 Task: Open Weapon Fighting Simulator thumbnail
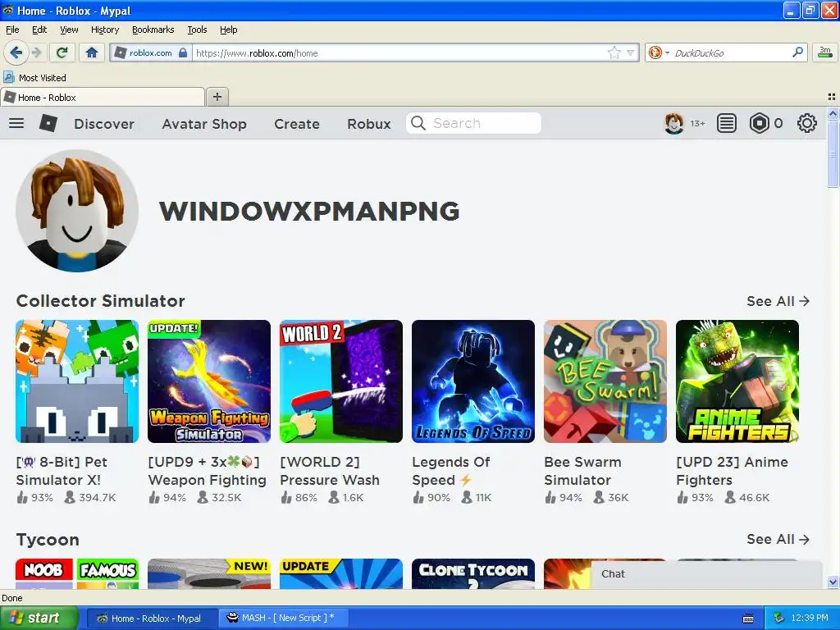coord(209,381)
